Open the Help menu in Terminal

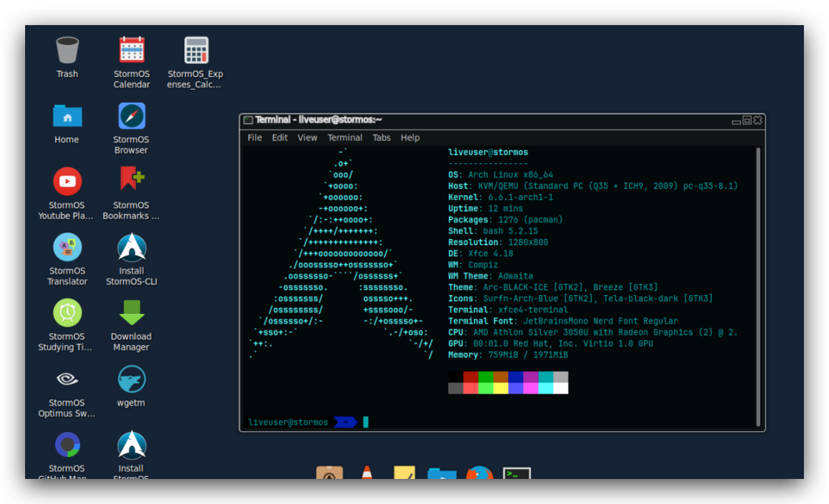pyautogui.click(x=410, y=138)
